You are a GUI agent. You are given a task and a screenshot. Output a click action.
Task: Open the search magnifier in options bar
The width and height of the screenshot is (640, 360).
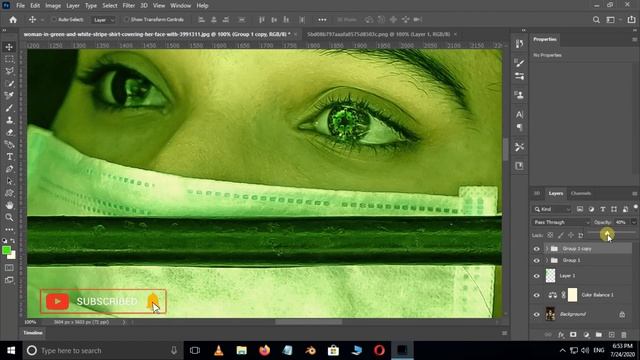click(596, 20)
